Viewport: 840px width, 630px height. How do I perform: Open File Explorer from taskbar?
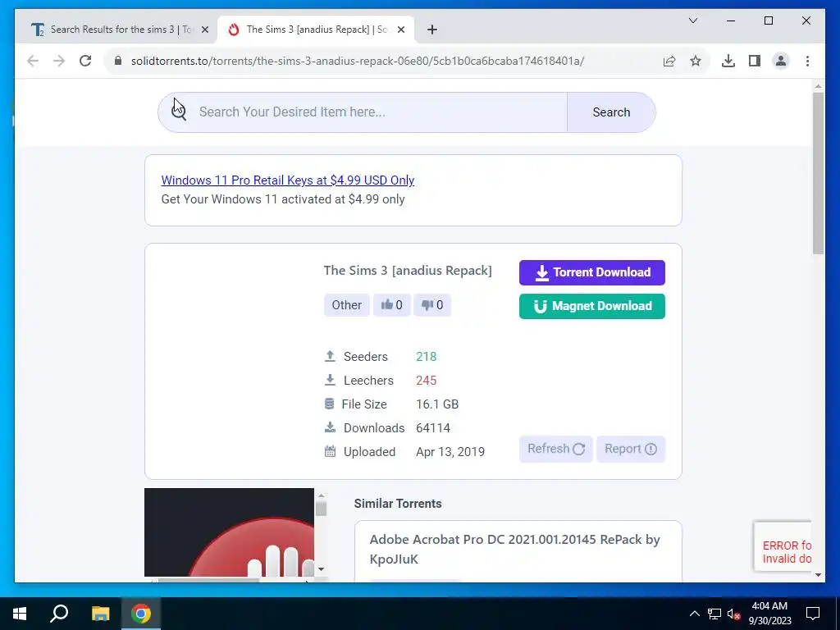click(100, 614)
